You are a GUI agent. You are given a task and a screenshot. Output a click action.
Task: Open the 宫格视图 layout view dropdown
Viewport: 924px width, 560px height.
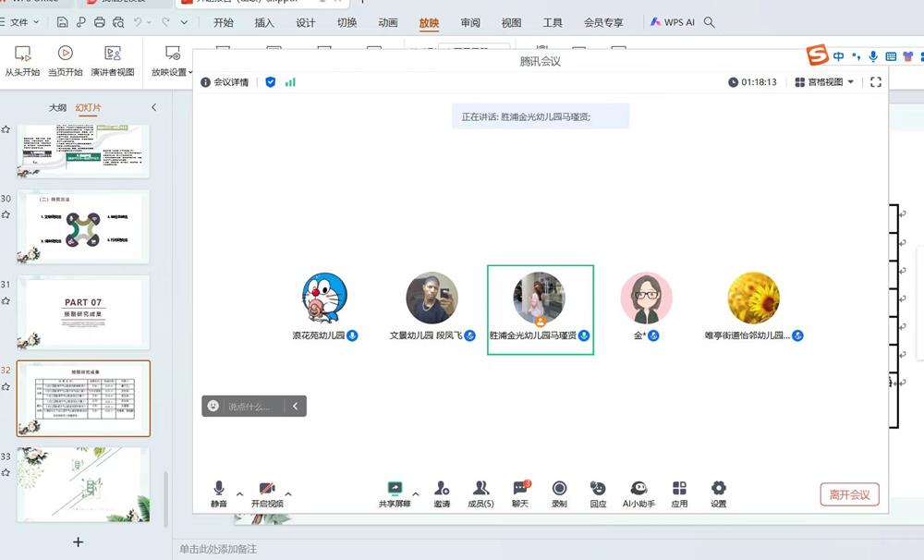click(x=824, y=82)
